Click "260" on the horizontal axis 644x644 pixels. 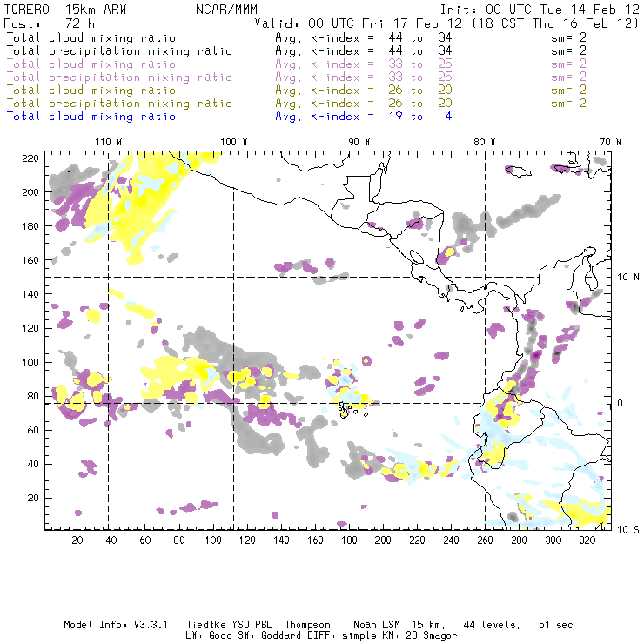coord(485,540)
